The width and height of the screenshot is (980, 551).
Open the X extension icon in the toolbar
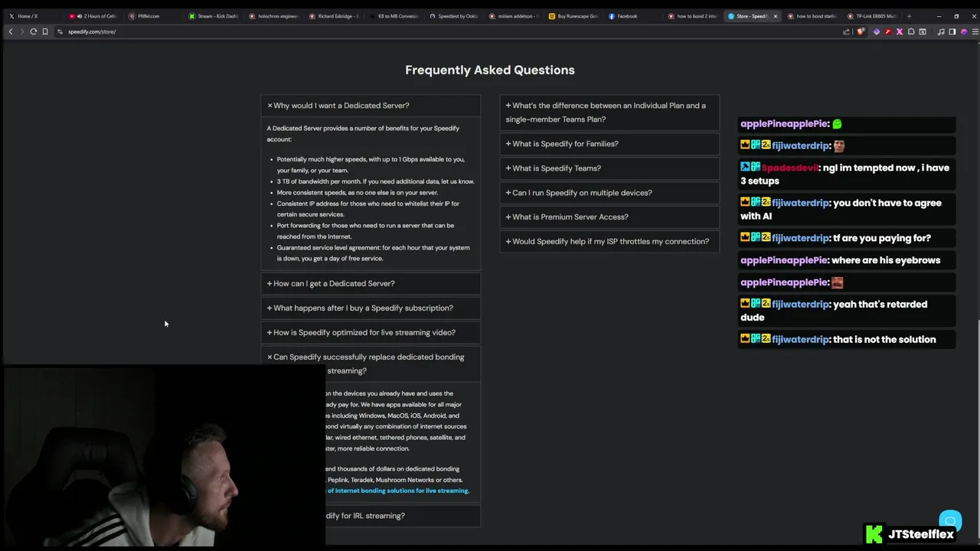[x=900, y=31]
